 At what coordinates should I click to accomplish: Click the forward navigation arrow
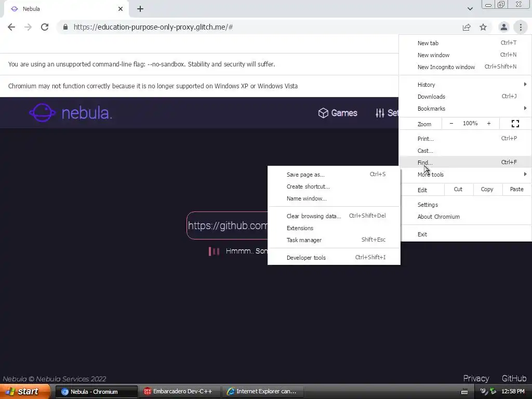click(28, 27)
